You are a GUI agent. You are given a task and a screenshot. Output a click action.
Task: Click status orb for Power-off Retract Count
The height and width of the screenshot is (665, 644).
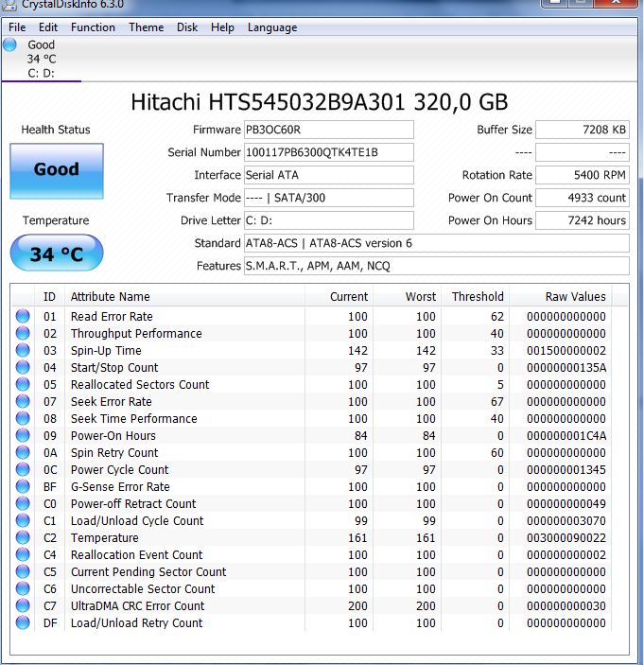pos(23,503)
